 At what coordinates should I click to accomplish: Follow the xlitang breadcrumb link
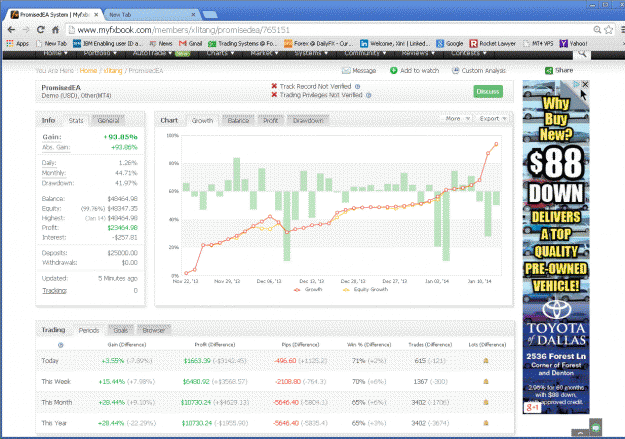click(113, 71)
